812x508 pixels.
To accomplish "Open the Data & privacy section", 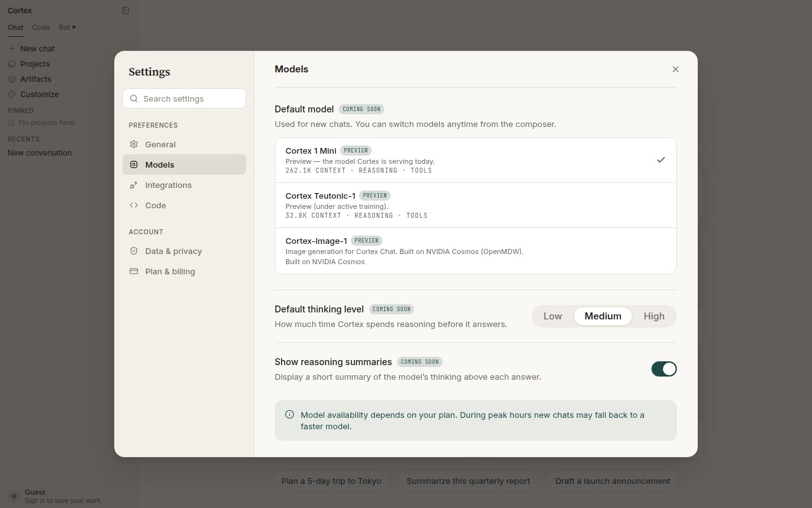I will pyautogui.click(x=184, y=251).
